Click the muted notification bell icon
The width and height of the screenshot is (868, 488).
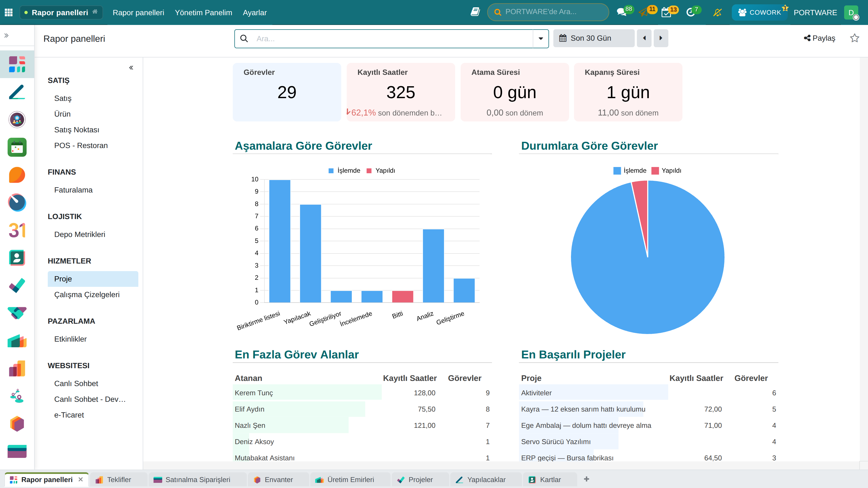pyautogui.click(x=717, y=12)
